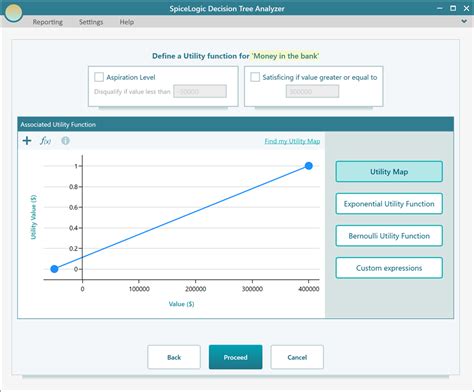Cancel the utility function dialog
This screenshot has width=474, height=392.
[297, 357]
